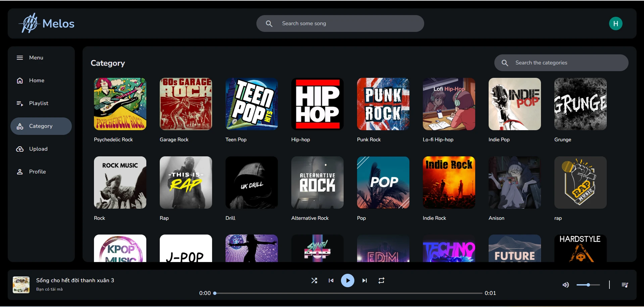Open the EDM category cover
Viewport: 644px width, 307px height.
[x=383, y=248]
